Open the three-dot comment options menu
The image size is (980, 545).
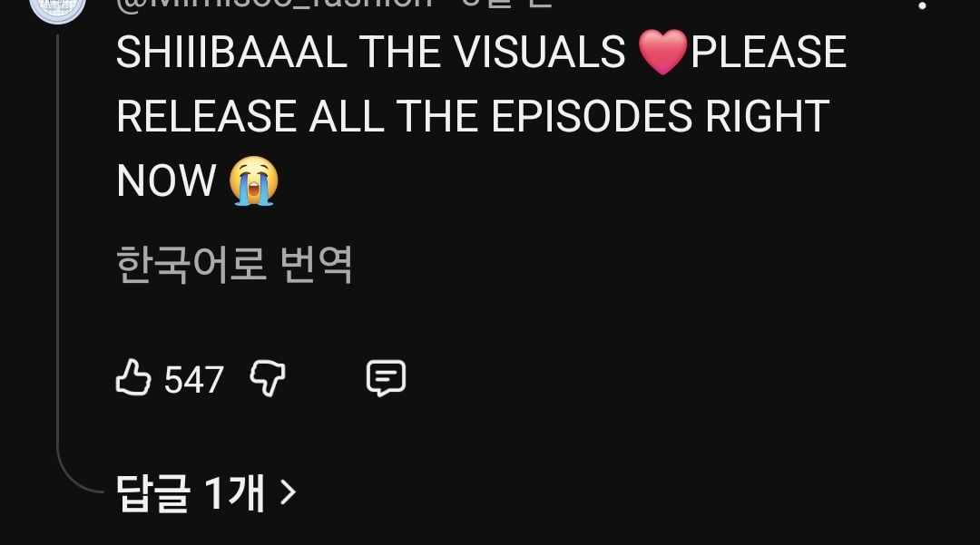923,4
